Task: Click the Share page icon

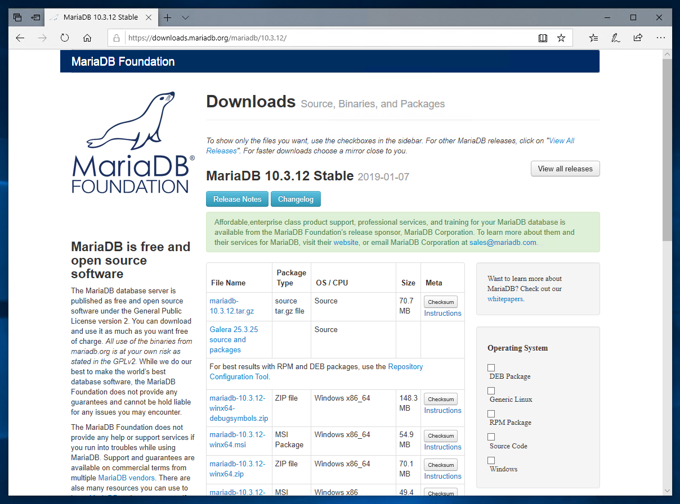Action: click(x=638, y=38)
